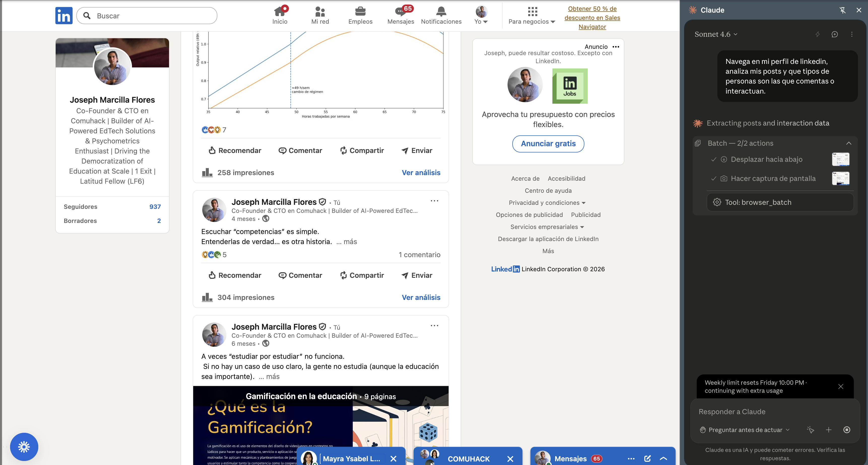868x465 pixels.
Task: Start new chat in Claude panel
Action: (835, 34)
